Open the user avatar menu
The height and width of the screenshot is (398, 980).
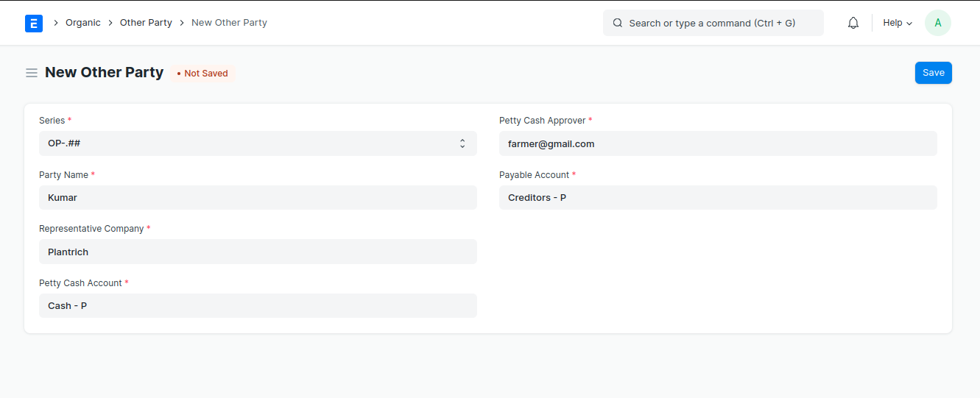pos(937,23)
